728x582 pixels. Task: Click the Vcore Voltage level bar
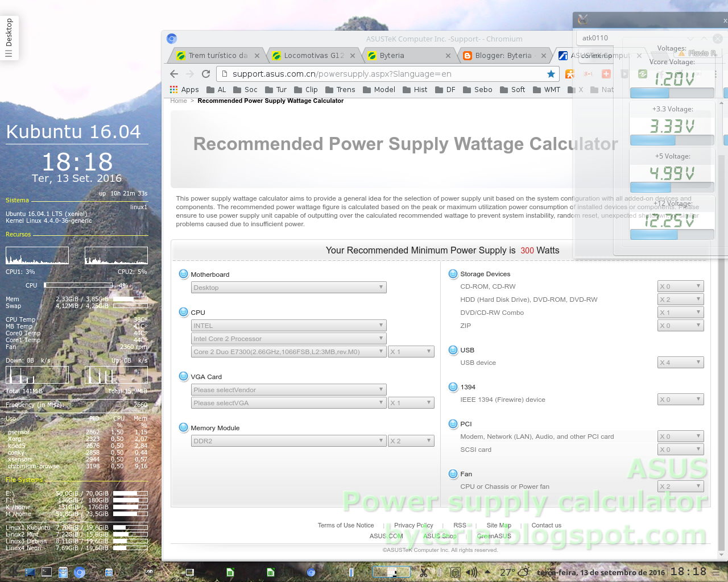[672, 93]
